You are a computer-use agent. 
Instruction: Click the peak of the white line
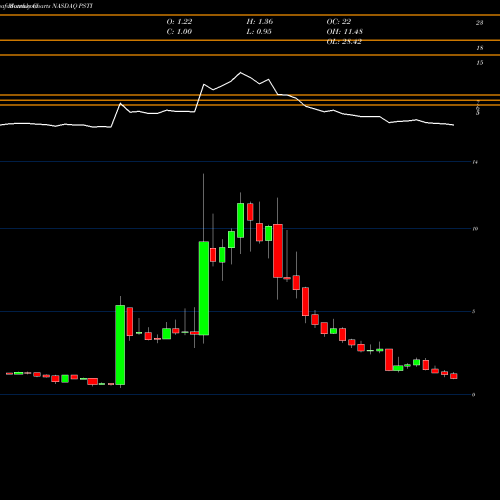coord(241,72)
